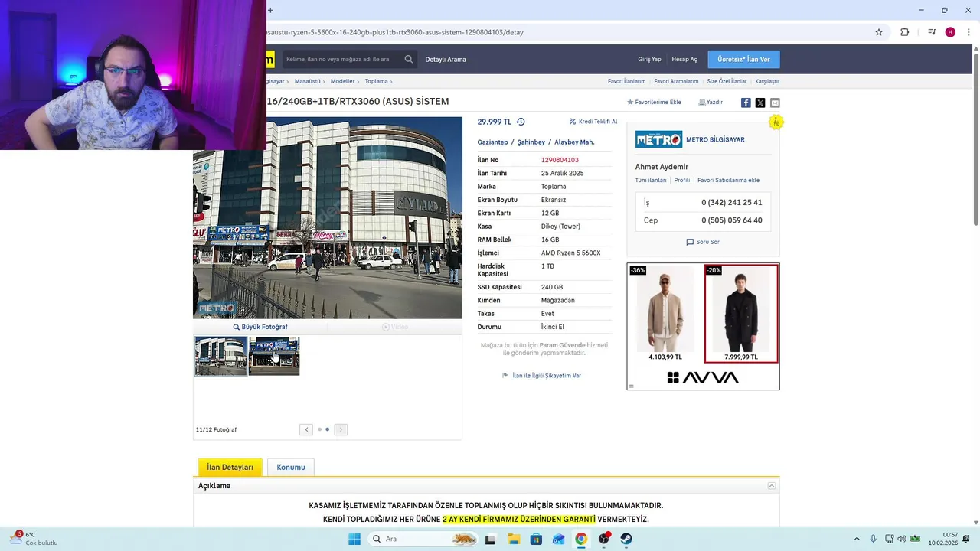
Task: Click the Hesap Aç link
Action: (684, 60)
